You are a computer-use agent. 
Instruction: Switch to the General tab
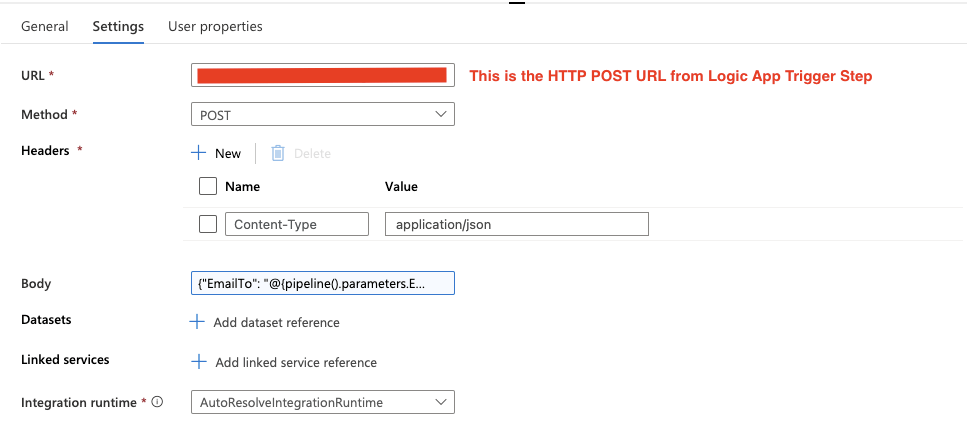click(45, 26)
